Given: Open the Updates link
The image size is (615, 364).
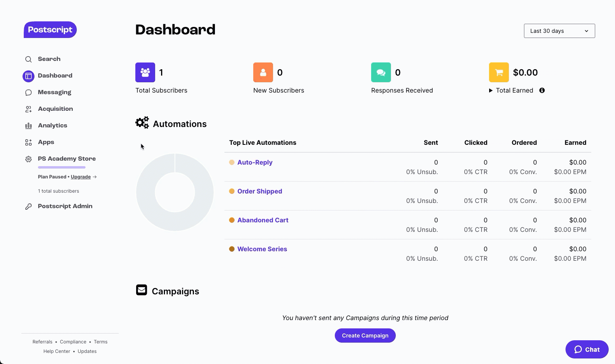Looking at the screenshot, I should pos(87,351).
